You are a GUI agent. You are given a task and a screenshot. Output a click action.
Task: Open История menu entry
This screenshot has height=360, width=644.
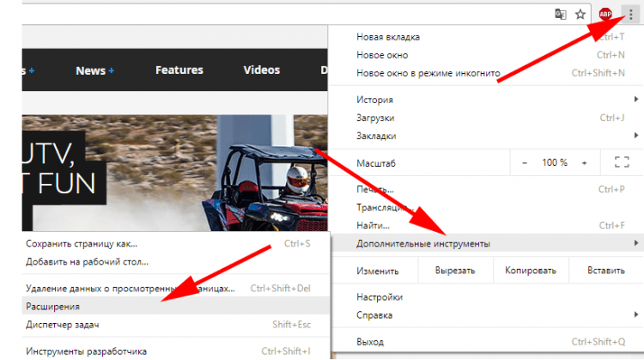coord(375,100)
